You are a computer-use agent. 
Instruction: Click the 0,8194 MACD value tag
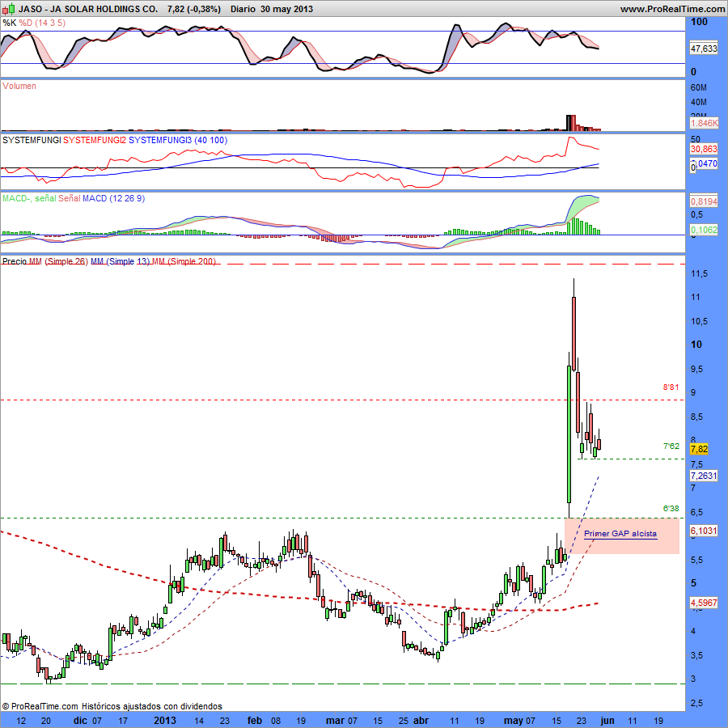tap(704, 201)
